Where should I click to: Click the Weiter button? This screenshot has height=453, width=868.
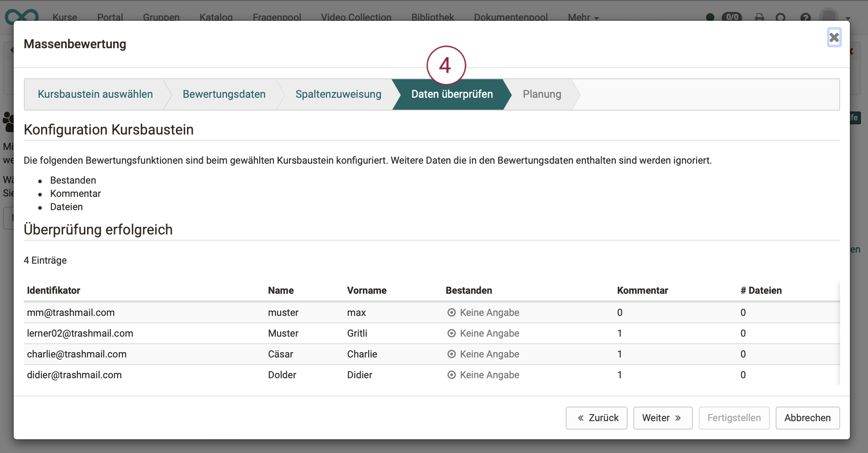tap(663, 418)
